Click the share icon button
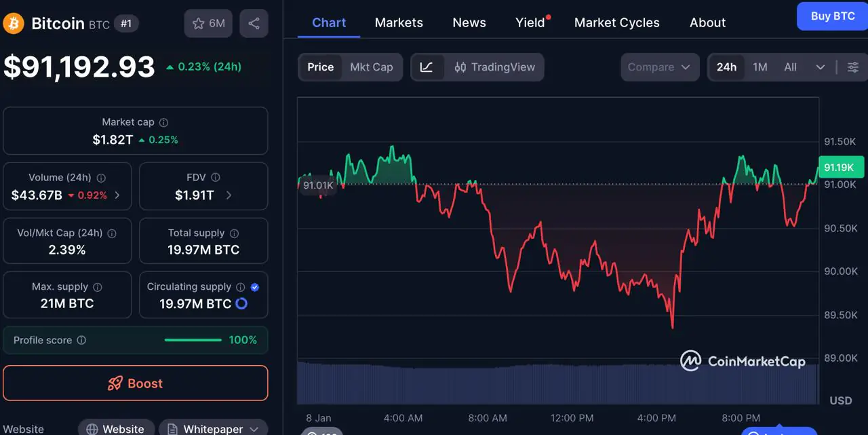The width and height of the screenshot is (868, 435). click(254, 24)
